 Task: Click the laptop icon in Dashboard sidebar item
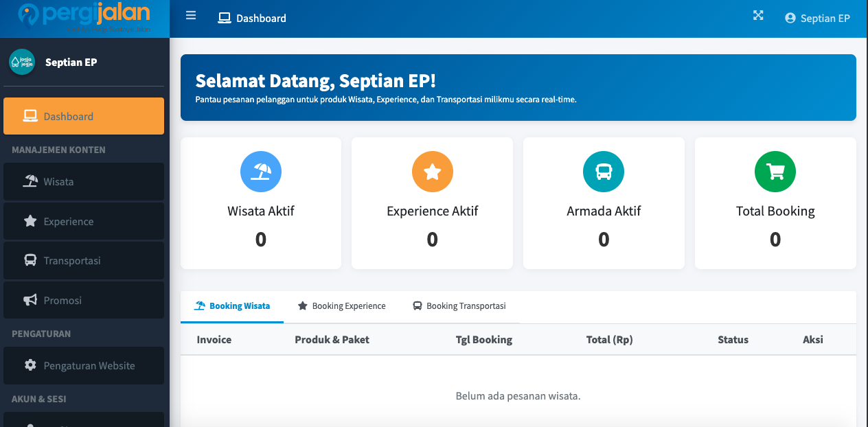pyautogui.click(x=30, y=116)
